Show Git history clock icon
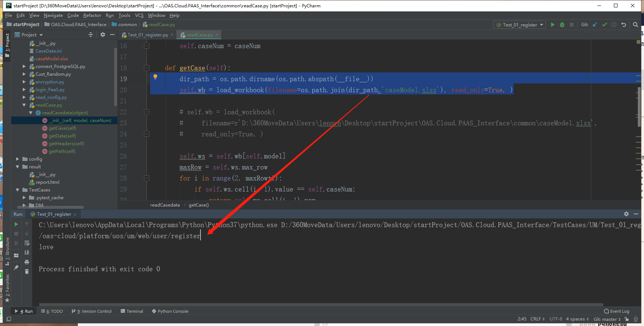Viewport: 644px width, 326px height. point(614,25)
